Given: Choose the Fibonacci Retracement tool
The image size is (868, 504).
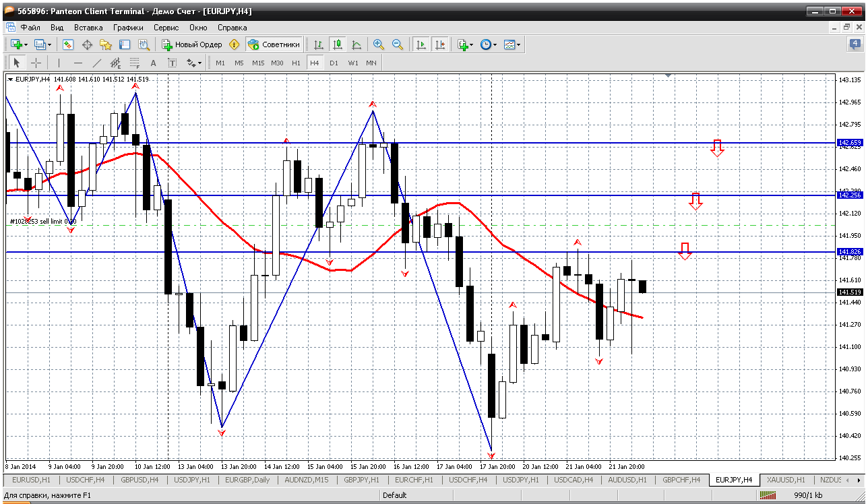Looking at the screenshot, I should coord(134,63).
